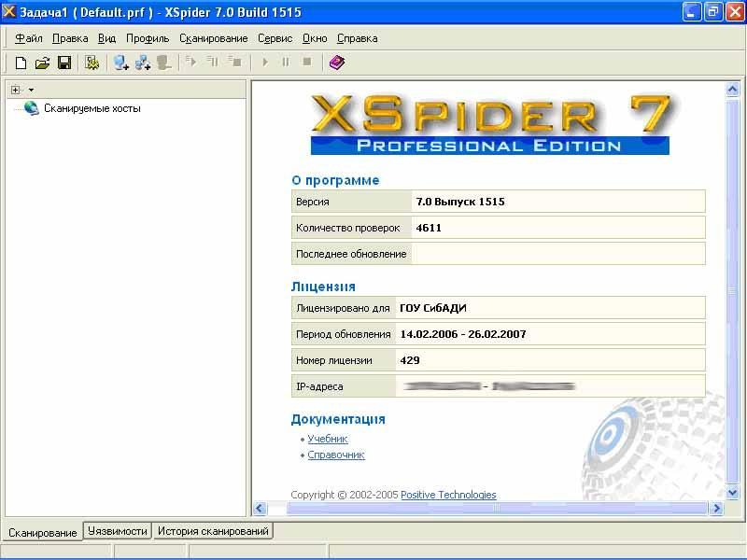Open dropdown arrow beside tree plus icon
Image resolution: width=747 pixels, height=560 pixels.
[x=31, y=90]
